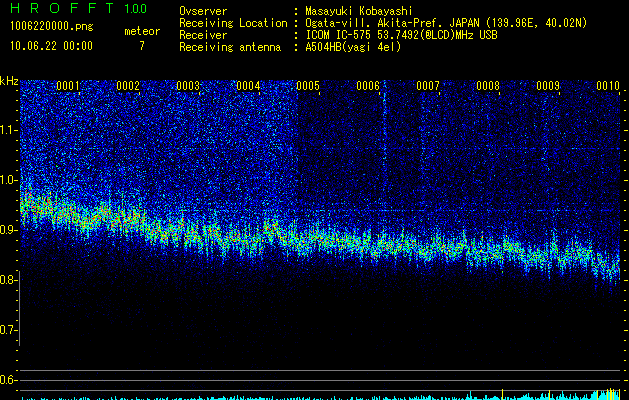Click the 10.06.22 00:00 timestamp

pyautogui.click(x=50, y=46)
